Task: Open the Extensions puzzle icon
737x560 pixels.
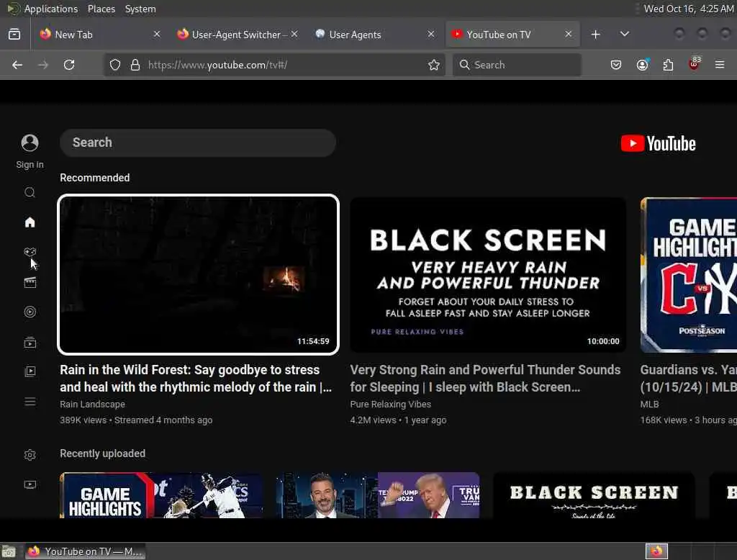Action: click(668, 65)
